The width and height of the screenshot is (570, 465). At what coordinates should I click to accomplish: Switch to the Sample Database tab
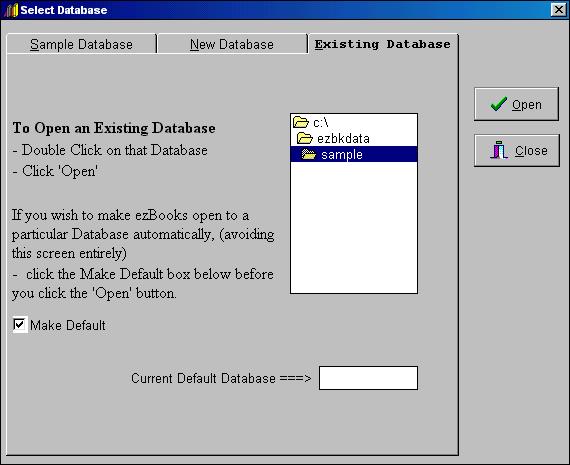81,44
